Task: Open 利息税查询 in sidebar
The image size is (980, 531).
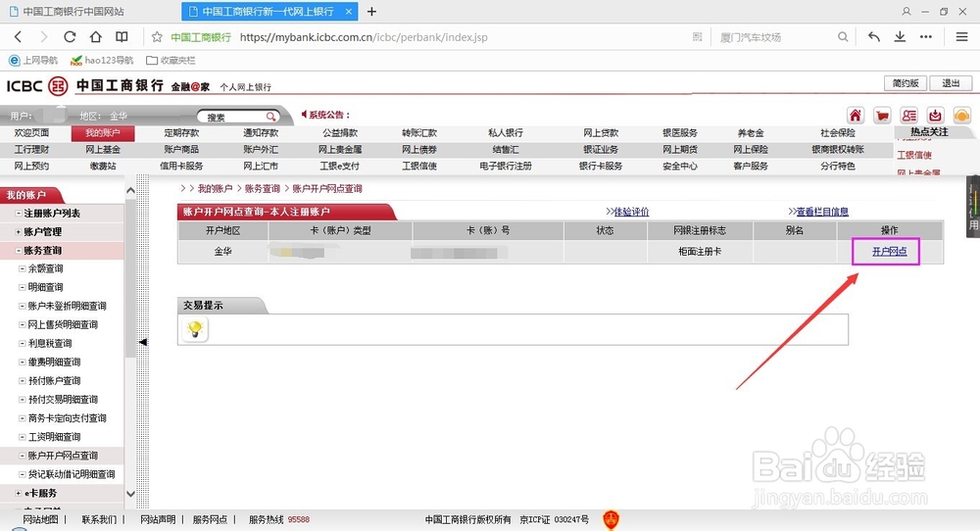Action: point(50,344)
